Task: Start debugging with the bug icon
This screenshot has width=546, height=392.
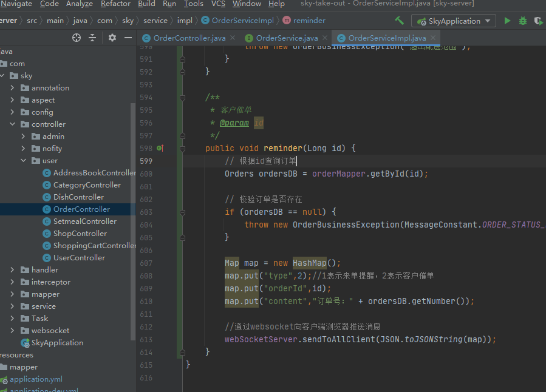Action: [x=523, y=21]
